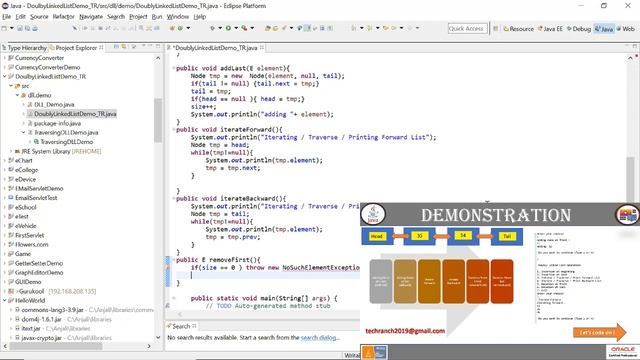The width and height of the screenshot is (640, 360).
Task: Select the FirstServlet project
Action: [x=29, y=236]
